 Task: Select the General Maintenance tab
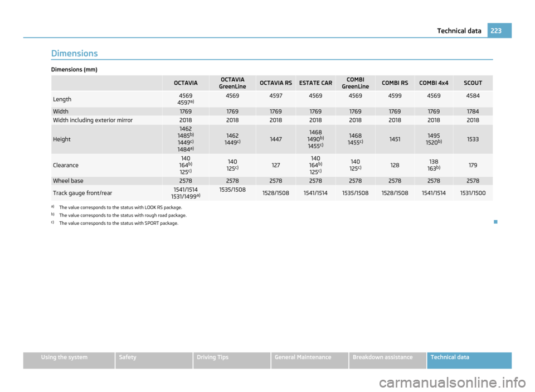click(x=310, y=360)
